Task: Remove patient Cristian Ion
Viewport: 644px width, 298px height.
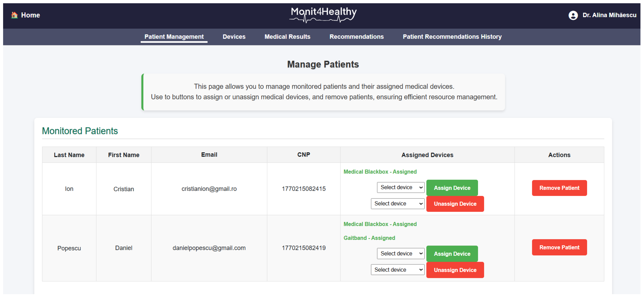Action: 559,188
